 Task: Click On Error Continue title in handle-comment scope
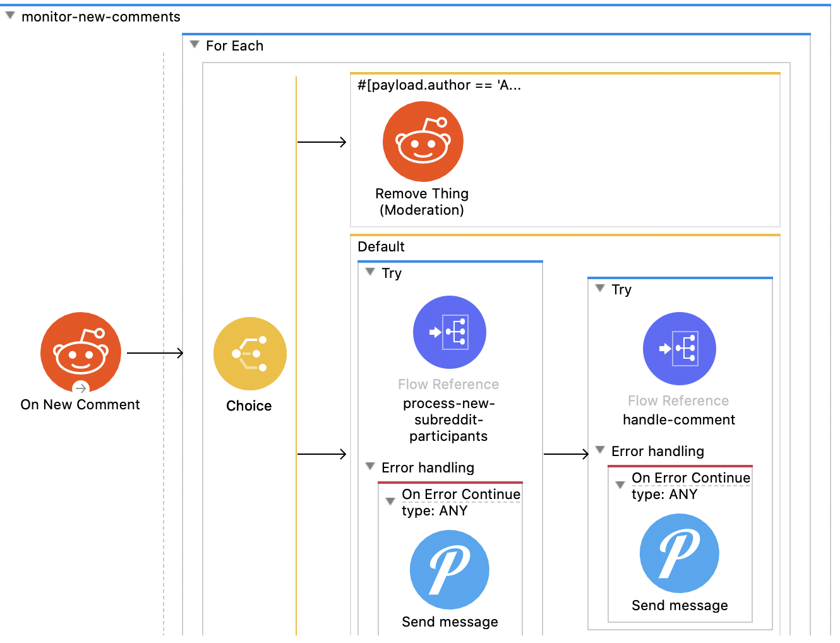(691, 478)
